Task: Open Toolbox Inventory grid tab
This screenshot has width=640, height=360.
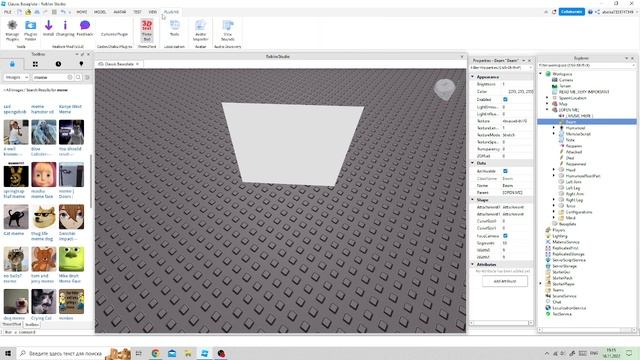Action: pos(36,64)
